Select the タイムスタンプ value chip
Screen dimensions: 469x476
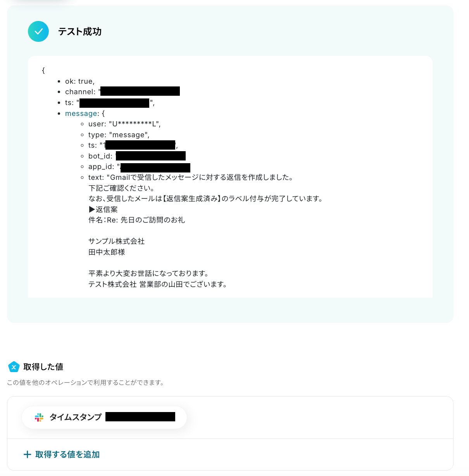click(x=104, y=417)
